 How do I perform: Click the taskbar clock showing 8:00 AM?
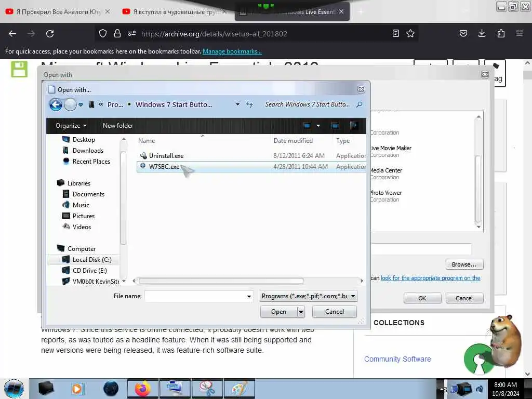point(506,389)
